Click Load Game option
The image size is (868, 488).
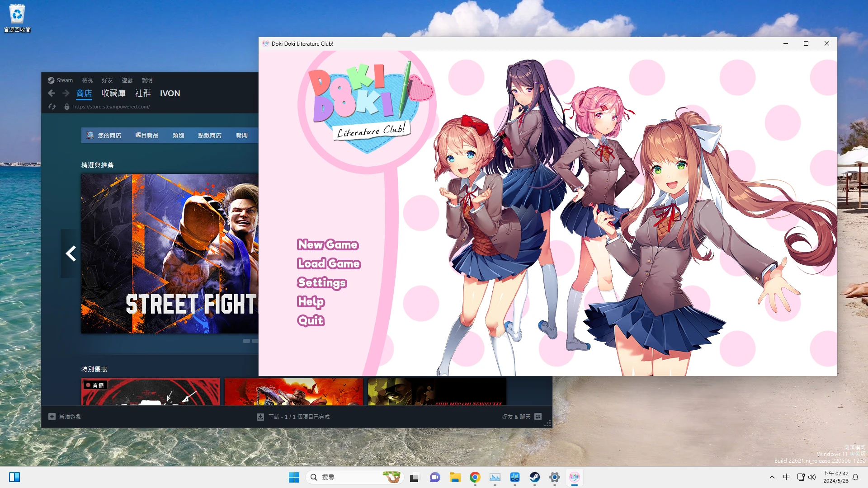(329, 263)
